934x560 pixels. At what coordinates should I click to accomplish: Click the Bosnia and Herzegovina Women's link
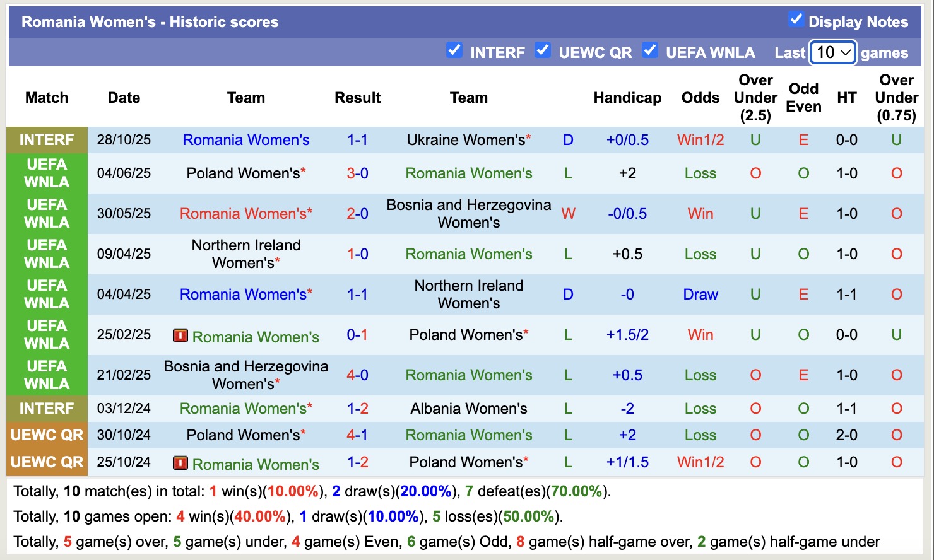[x=468, y=213]
